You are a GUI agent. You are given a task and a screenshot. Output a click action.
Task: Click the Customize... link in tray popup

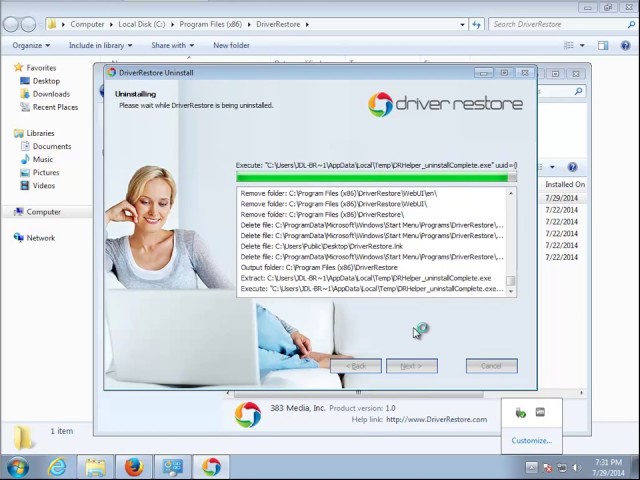click(x=531, y=440)
